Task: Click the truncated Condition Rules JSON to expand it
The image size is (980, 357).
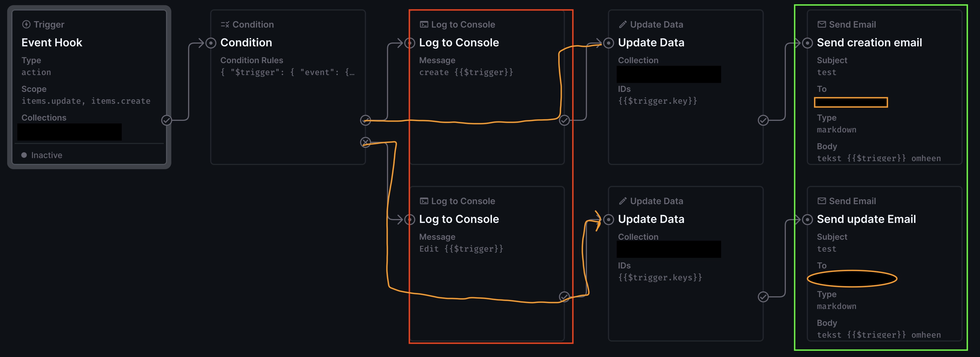Action: (x=288, y=72)
